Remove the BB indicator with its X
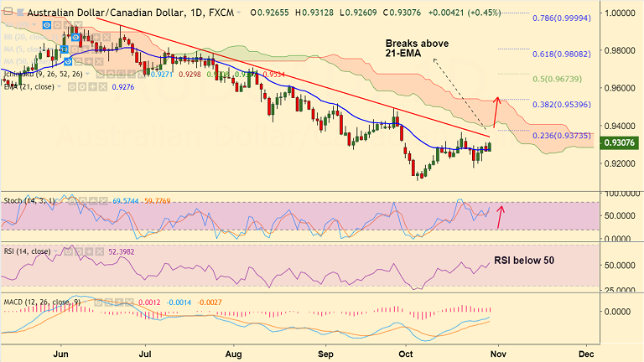This screenshot has width=644, height=362. 106,38
